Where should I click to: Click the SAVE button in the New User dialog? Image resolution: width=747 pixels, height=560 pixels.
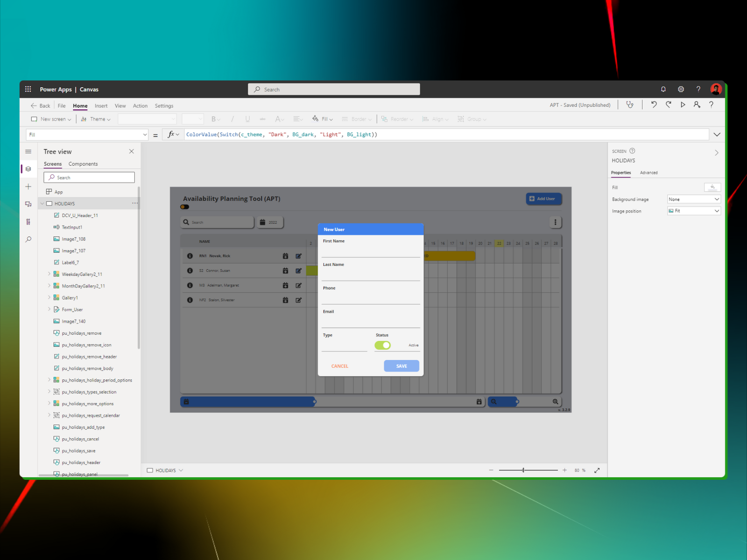[401, 366]
